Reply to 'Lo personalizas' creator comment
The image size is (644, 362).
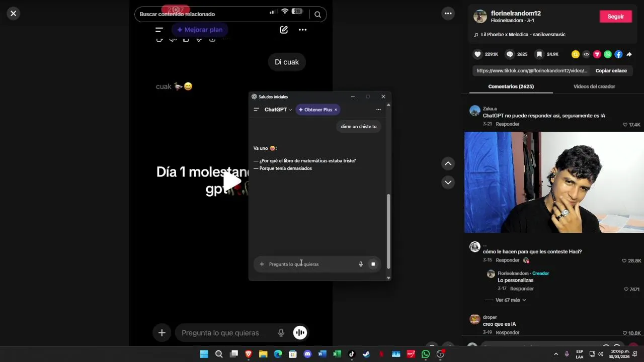[x=522, y=289]
